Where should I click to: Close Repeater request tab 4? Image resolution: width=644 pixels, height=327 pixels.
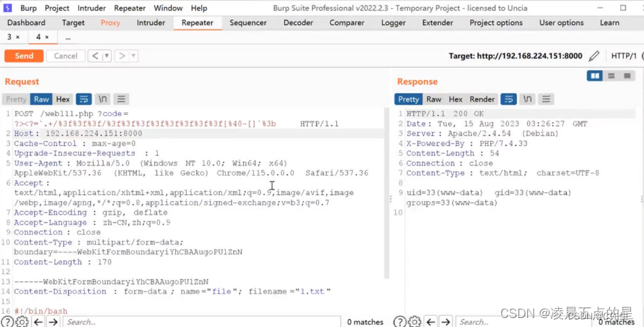(x=47, y=37)
